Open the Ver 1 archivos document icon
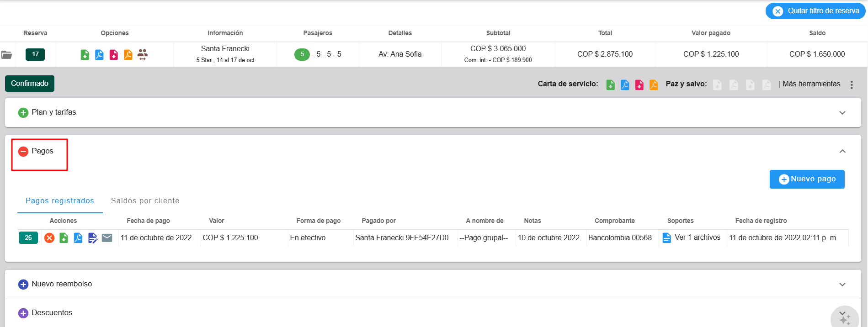868x327 pixels. (667, 238)
